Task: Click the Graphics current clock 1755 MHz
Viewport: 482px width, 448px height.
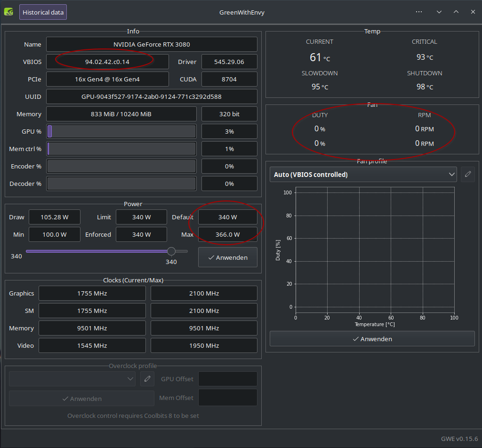Action: (x=92, y=293)
